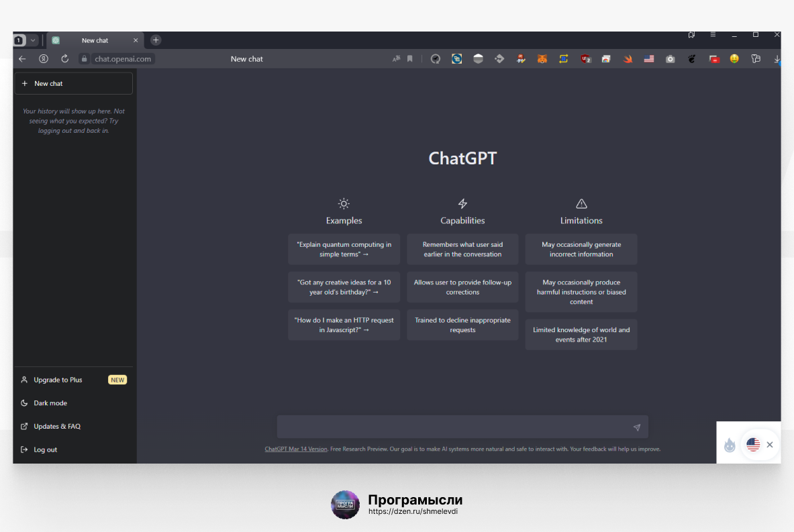Bookmark this page with bookmark icon
The image size is (794, 532).
coord(410,59)
